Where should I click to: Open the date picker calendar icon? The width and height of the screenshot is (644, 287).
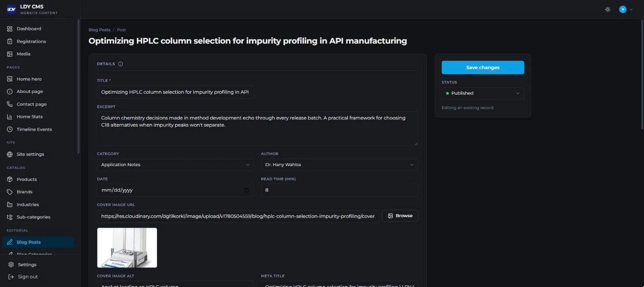click(246, 190)
